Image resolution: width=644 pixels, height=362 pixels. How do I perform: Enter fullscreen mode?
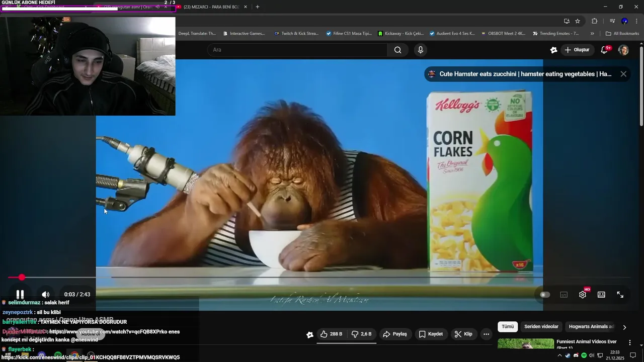tap(620, 295)
